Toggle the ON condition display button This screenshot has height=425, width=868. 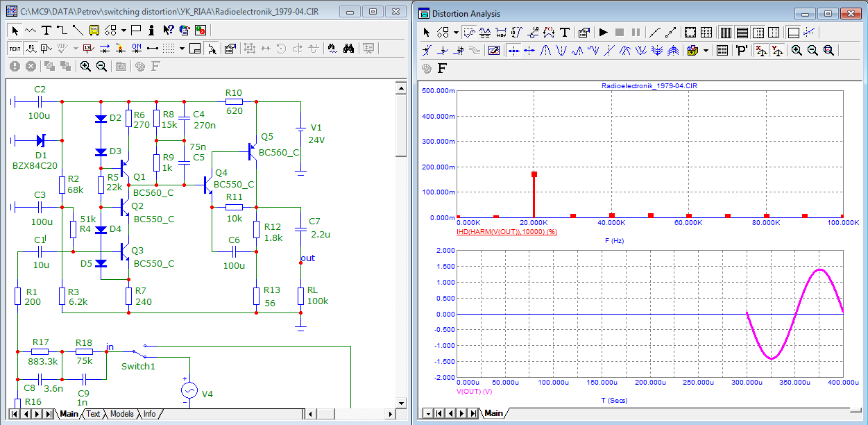click(137, 49)
